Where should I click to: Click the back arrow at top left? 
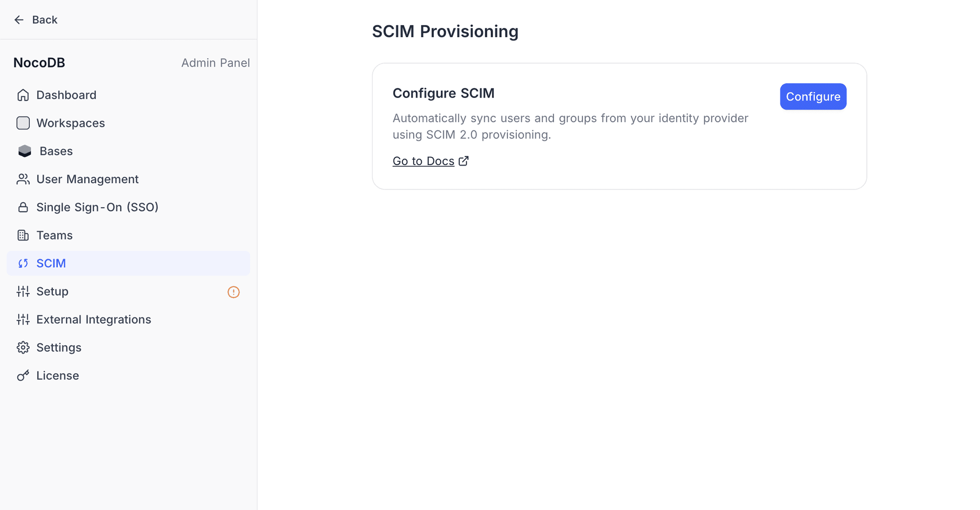click(x=19, y=20)
